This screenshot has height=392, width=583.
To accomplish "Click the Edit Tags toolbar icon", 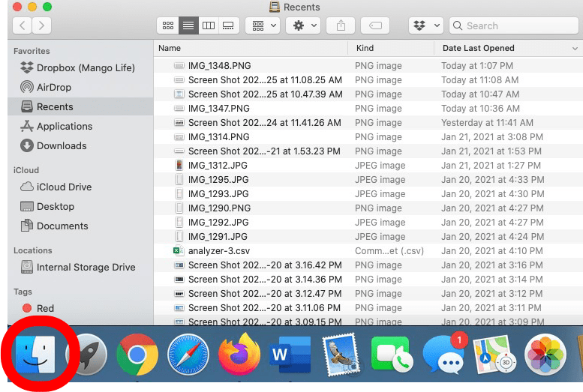I will (375, 25).
